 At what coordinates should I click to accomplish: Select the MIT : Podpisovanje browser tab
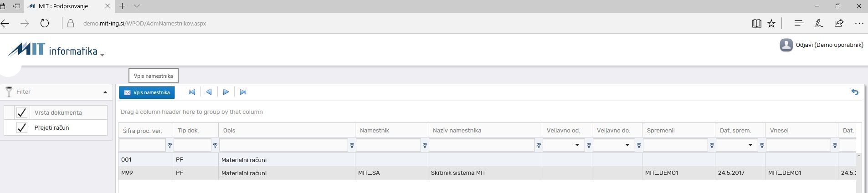pos(64,6)
